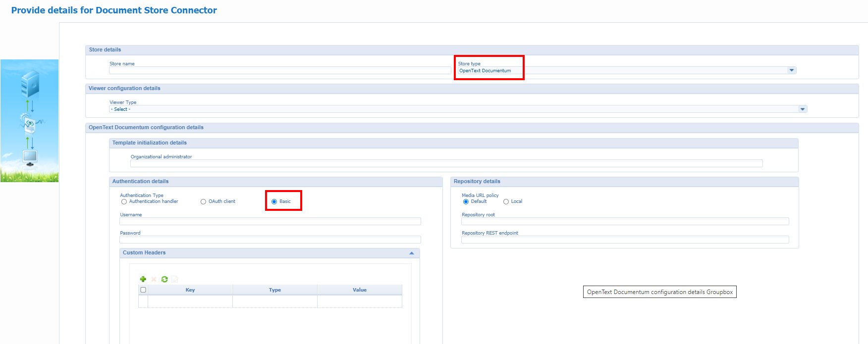Image resolution: width=868 pixels, height=344 pixels.
Task: Click the empty Value cell in first row
Action: point(360,301)
